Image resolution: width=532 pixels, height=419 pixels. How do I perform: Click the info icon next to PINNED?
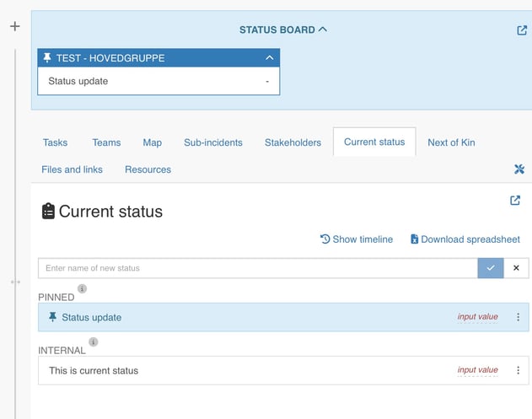82,289
